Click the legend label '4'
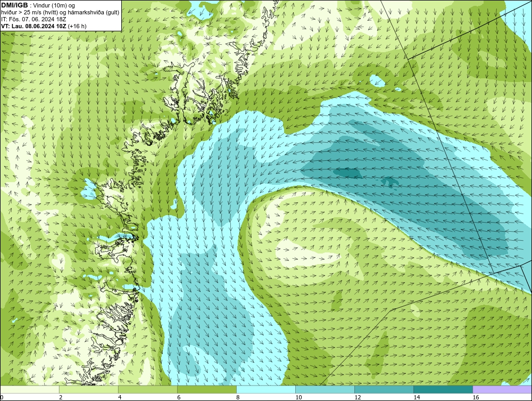This screenshot has height=401, width=532. pos(120,398)
